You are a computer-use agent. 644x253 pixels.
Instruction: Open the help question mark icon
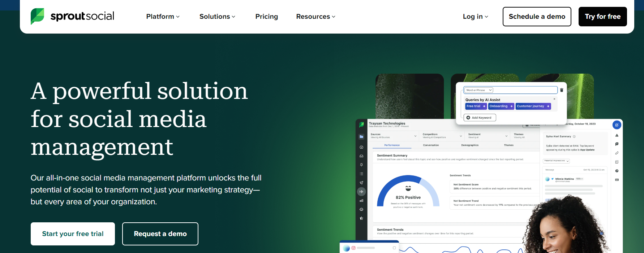(617, 171)
